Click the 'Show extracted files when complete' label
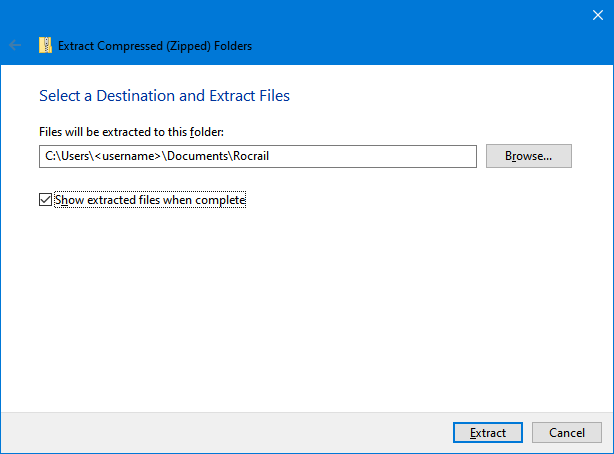614x454 pixels. [150, 200]
